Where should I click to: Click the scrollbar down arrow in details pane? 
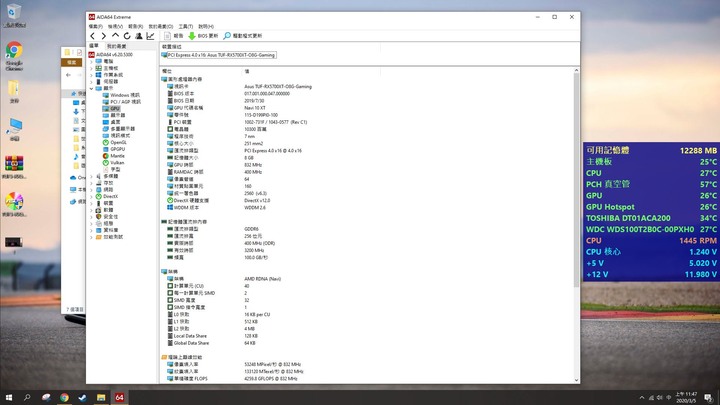pos(576,380)
